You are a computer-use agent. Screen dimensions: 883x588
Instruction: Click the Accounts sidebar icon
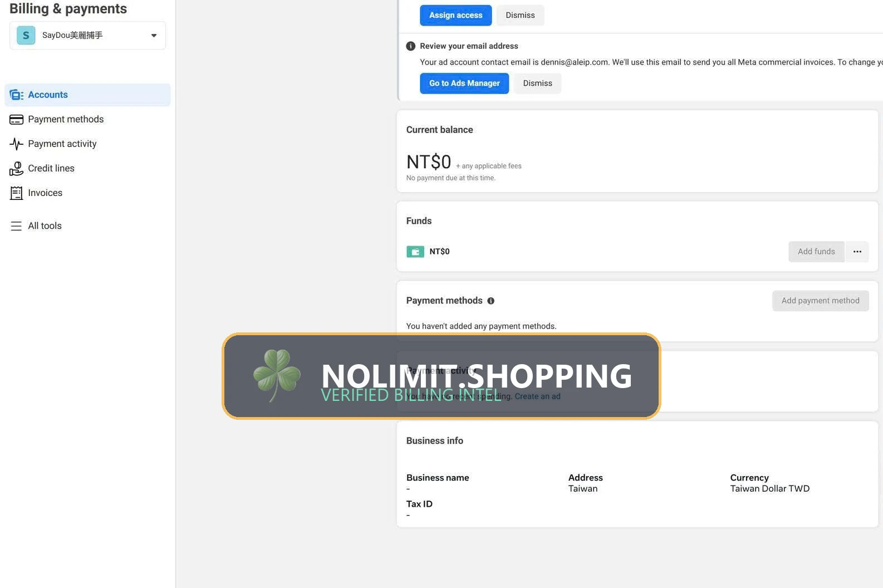[16, 95]
